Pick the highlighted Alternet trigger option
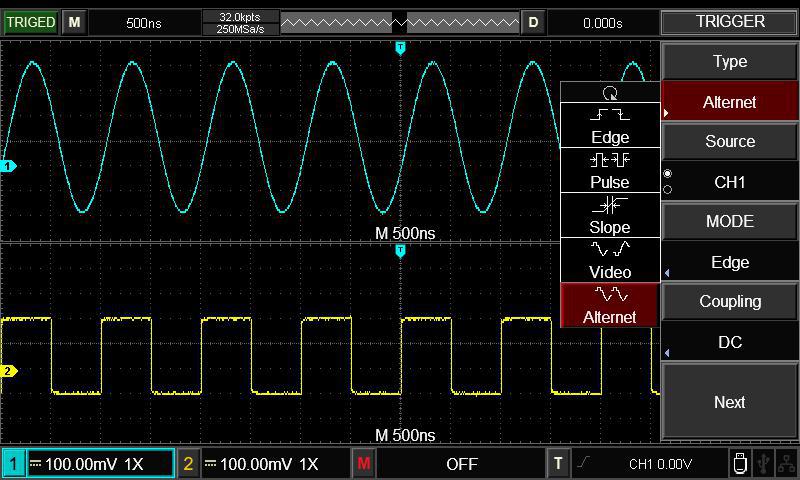 point(610,305)
